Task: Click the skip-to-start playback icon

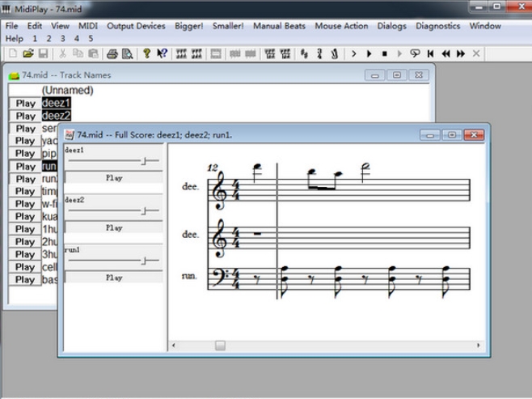Action: [x=431, y=53]
